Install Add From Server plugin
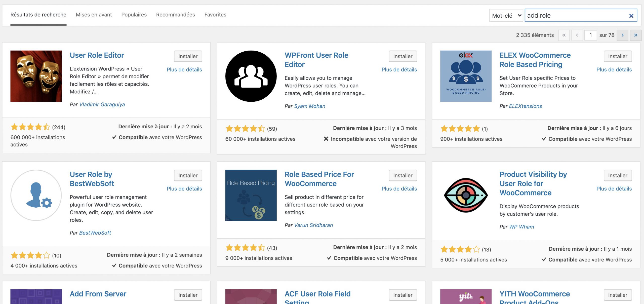 188,295
